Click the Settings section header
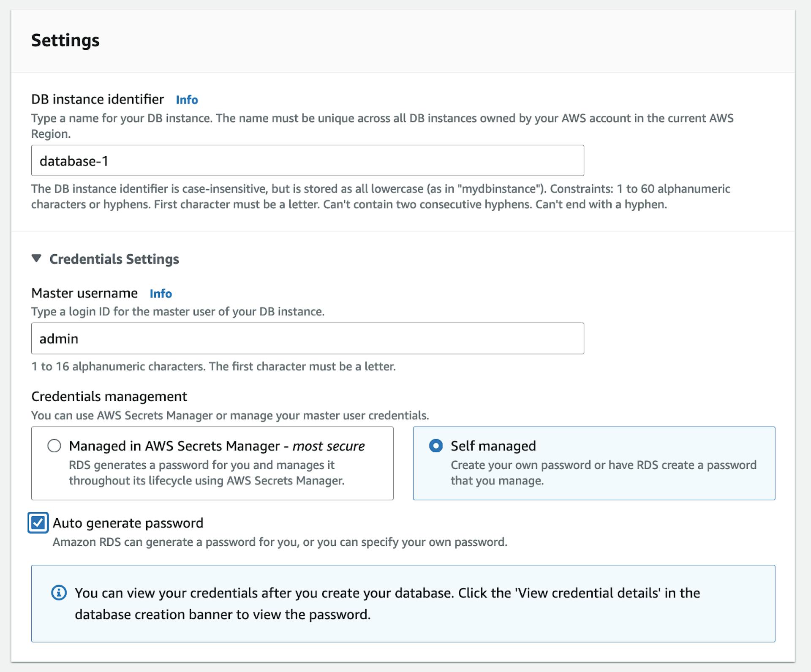 [65, 41]
